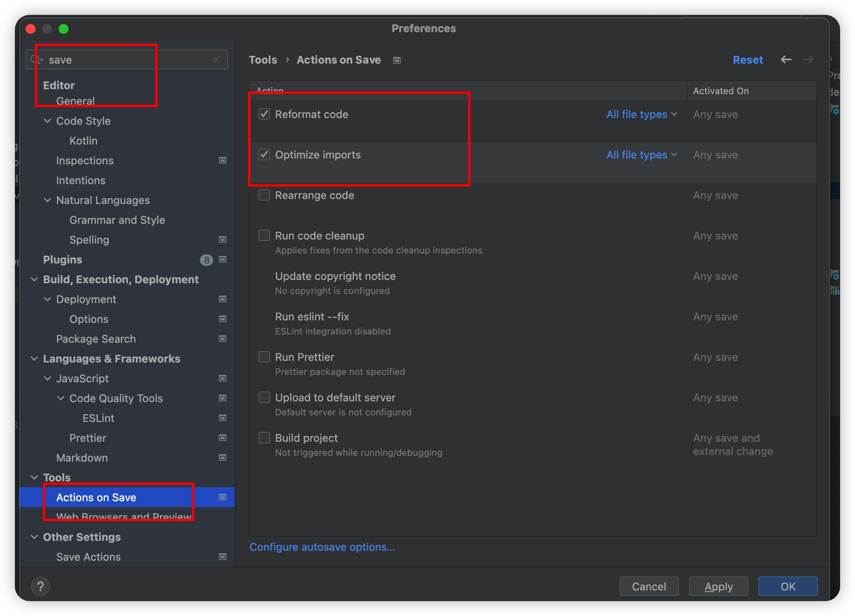Enable the Rearrange code checkbox
The image size is (855, 616).
264,195
